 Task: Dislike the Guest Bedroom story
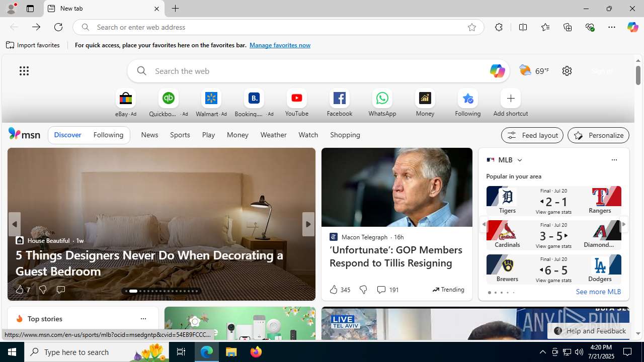pos(43,290)
